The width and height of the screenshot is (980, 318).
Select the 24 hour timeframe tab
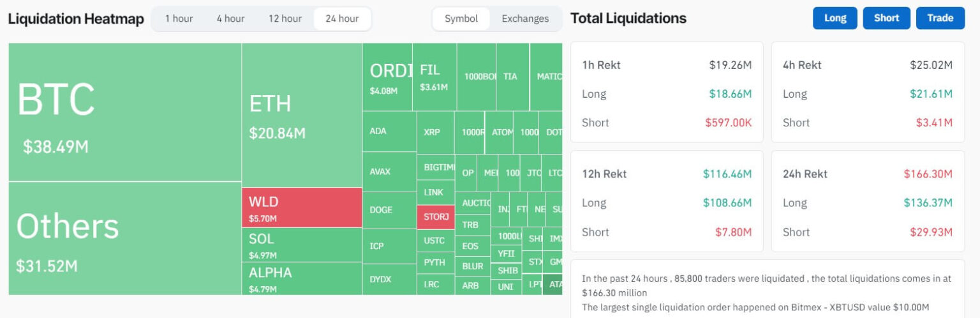(x=342, y=19)
